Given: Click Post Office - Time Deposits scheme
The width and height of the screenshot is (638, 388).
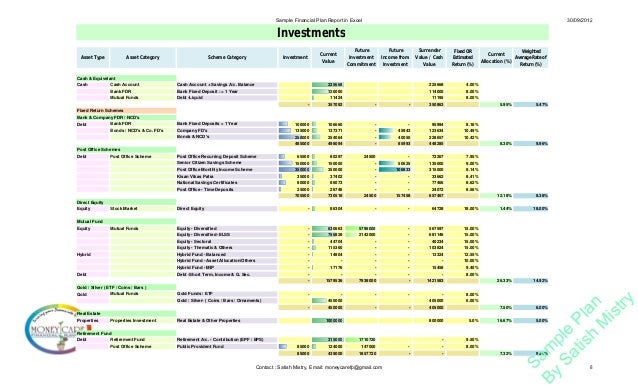Looking at the screenshot, I should 227,190.
